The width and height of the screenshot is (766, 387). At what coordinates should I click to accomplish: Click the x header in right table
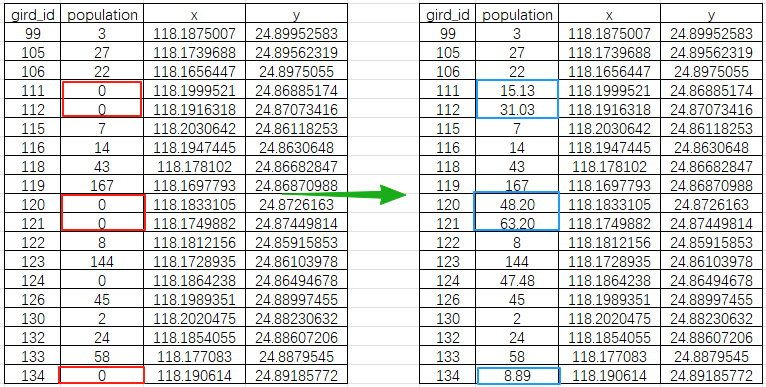[609, 15]
